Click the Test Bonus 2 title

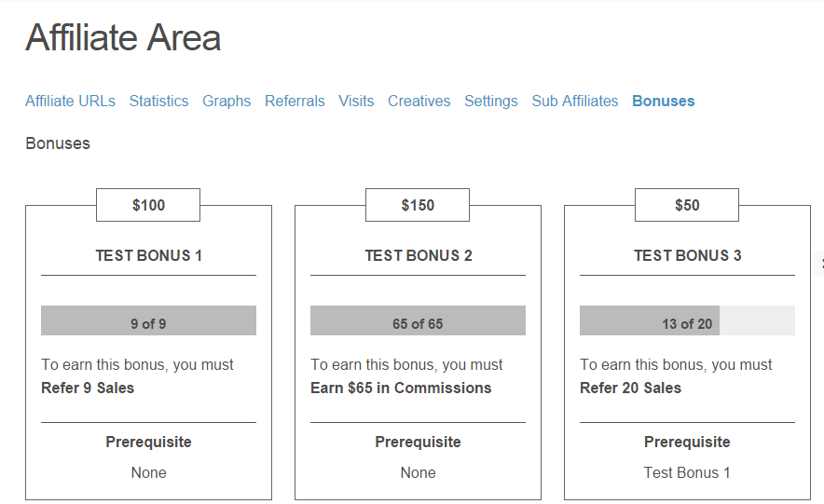coord(418,255)
